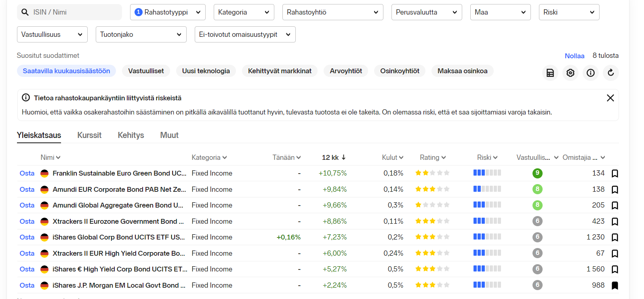
Task: Click the German flag icon beside Franklin Sustainable
Action: point(44,174)
